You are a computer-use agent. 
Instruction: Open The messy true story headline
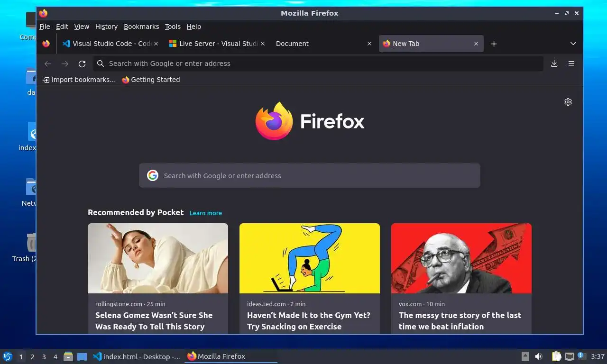tap(460, 321)
